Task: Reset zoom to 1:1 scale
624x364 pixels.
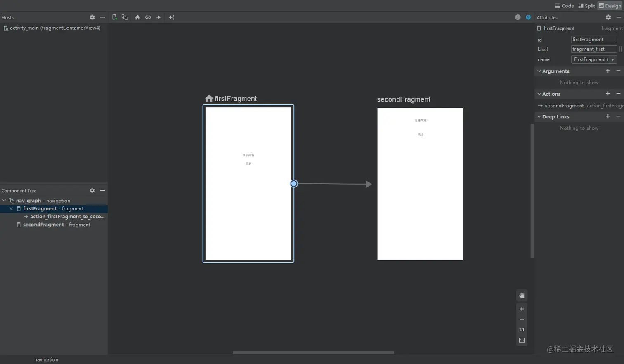Action: 522,330
